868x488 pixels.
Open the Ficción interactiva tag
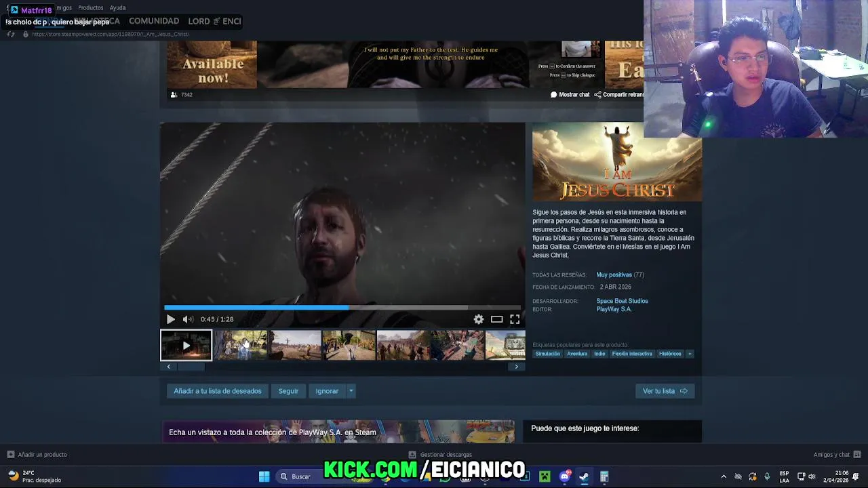pos(632,354)
